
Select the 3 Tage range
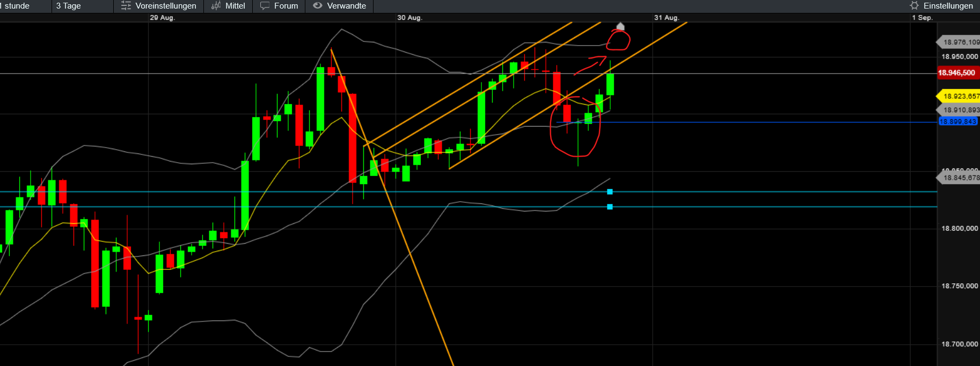(68, 6)
